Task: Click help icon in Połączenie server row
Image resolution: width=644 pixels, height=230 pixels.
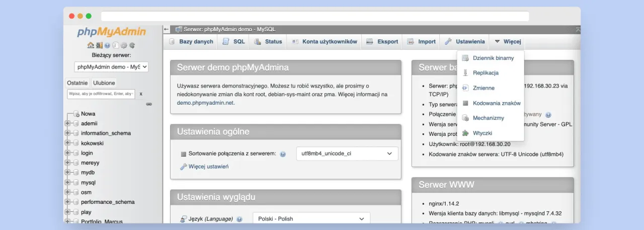Action: [x=548, y=115]
